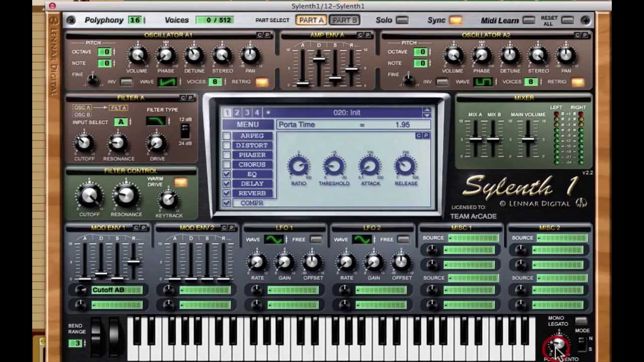Disable the DELAY effect checkbox
The image size is (644, 362).
click(226, 184)
